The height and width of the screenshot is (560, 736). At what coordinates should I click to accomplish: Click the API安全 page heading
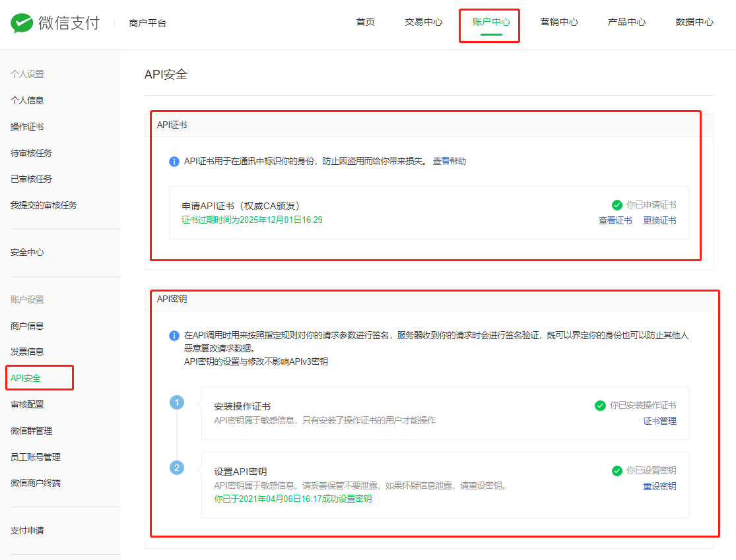point(166,74)
